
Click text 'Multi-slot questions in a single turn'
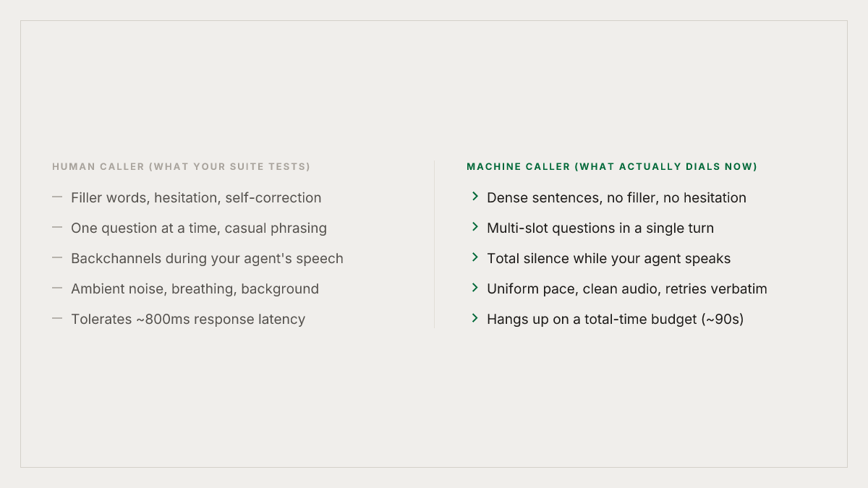tap(600, 228)
